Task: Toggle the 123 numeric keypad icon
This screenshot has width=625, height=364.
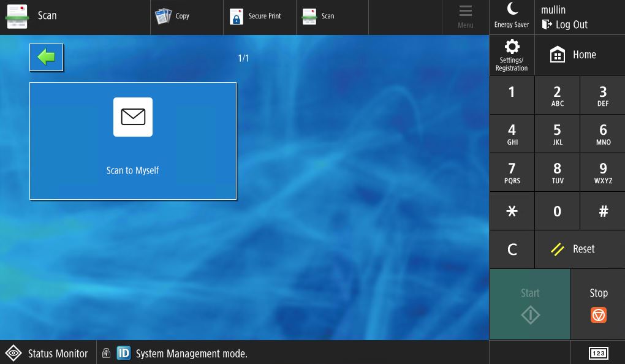Action: 598,353
